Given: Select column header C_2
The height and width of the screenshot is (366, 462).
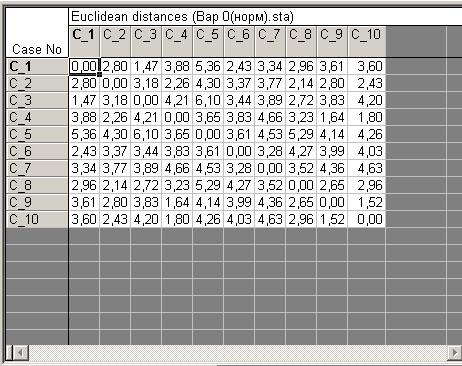Looking at the screenshot, I should coord(115,41).
